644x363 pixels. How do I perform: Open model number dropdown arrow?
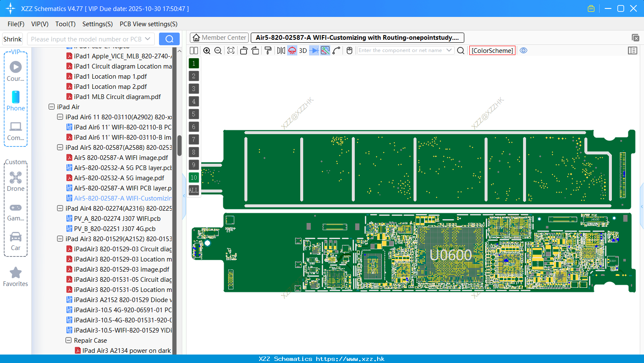[x=148, y=39]
